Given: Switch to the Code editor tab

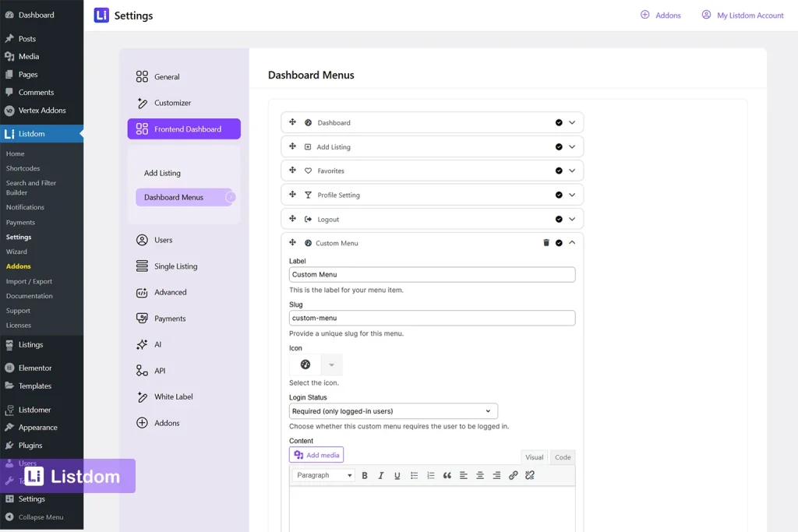Looking at the screenshot, I should [x=563, y=457].
